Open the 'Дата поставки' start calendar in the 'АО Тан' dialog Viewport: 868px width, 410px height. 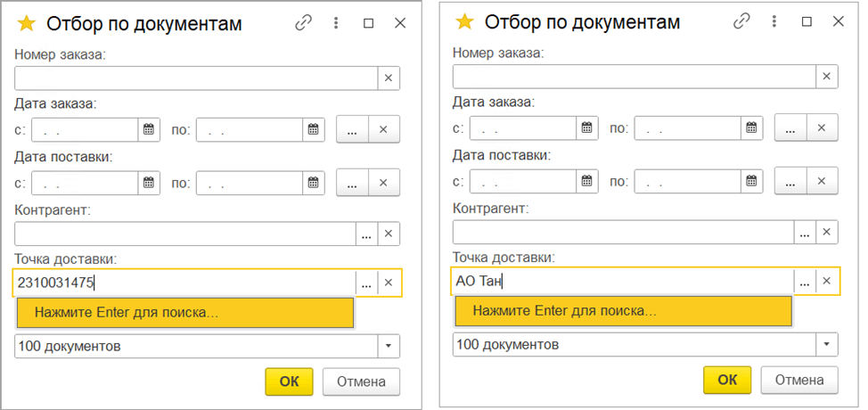pos(587,181)
